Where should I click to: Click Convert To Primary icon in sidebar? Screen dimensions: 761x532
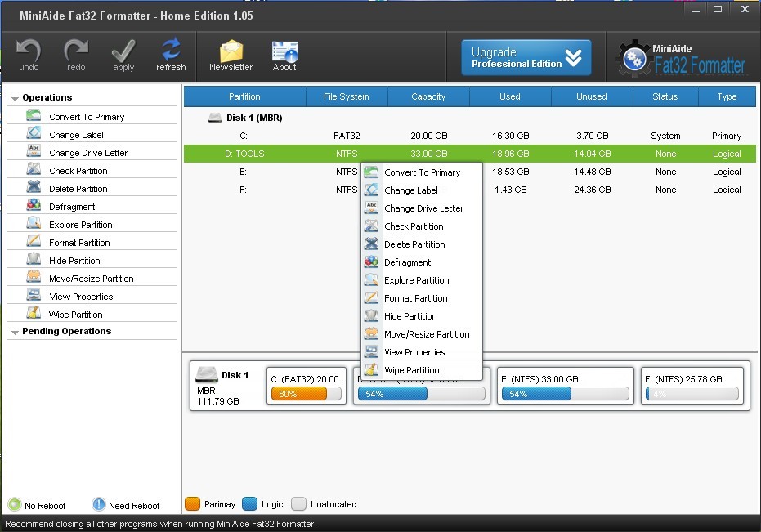coord(34,116)
